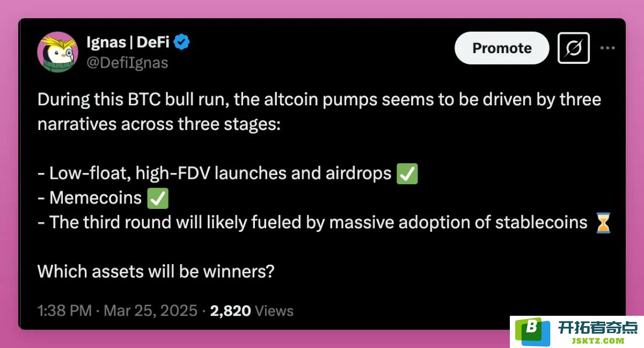This screenshot has height=348, width=644.
Task: Click the blue verified badge
Action: [182, 41]
